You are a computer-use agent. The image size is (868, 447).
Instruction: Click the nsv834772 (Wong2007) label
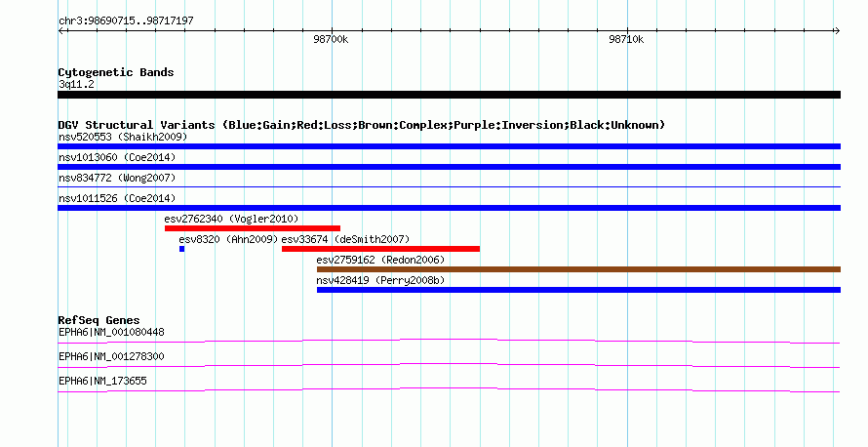tap(117, 178)
